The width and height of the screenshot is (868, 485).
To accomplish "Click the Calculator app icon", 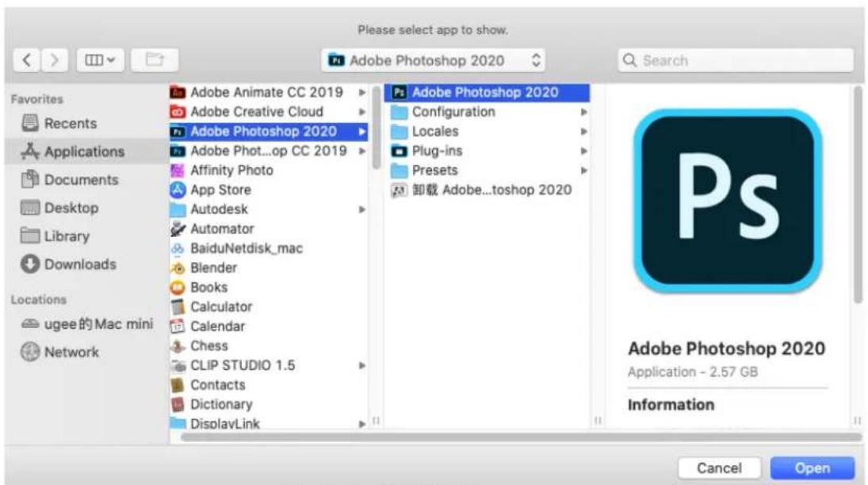I will 178,307.
